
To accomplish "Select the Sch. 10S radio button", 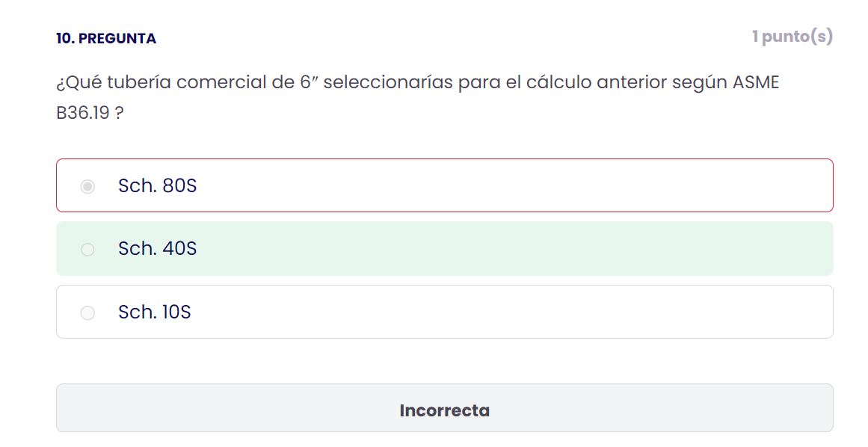I will tap(87, 313).
